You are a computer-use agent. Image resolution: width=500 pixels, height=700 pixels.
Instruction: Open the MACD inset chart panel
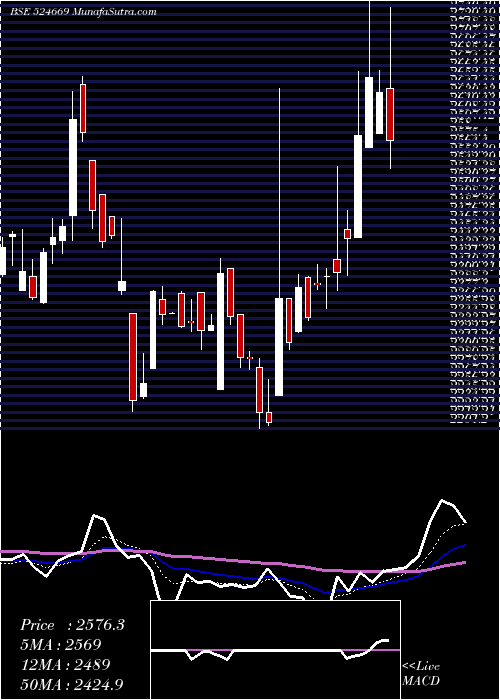(275, 650)
